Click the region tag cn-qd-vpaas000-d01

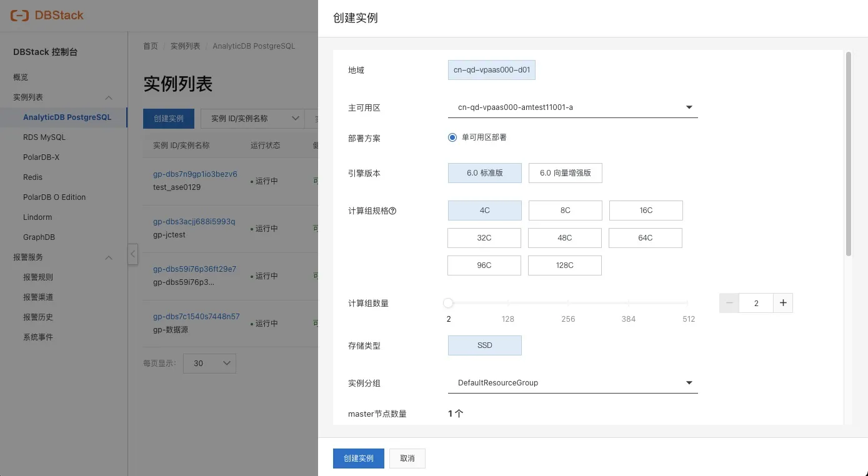[492, 70]
